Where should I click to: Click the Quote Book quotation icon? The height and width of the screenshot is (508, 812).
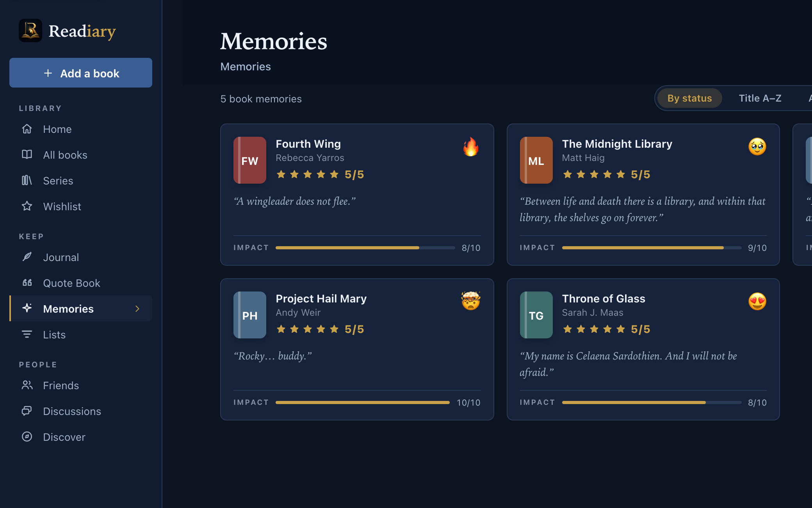27,283
